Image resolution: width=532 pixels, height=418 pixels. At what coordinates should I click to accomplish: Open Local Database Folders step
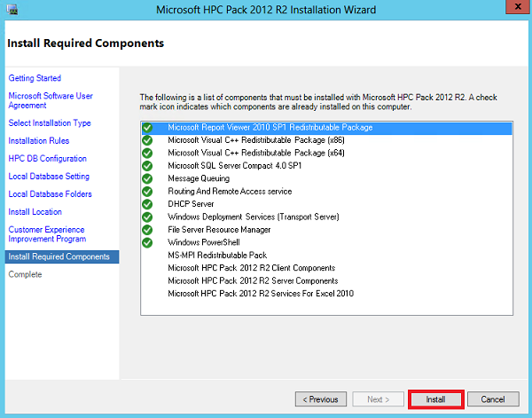(x=51, y=193)
